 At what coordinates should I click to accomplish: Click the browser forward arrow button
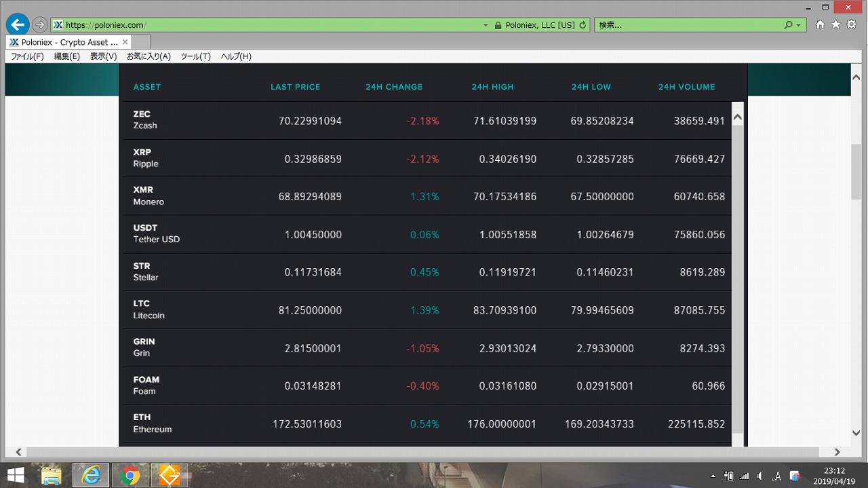(40, 25)
